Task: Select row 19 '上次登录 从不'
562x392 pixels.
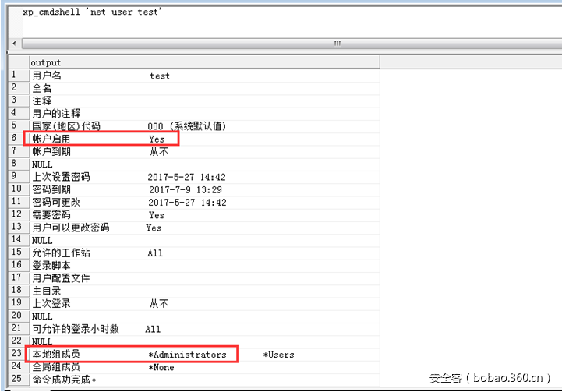Action: 204,303
